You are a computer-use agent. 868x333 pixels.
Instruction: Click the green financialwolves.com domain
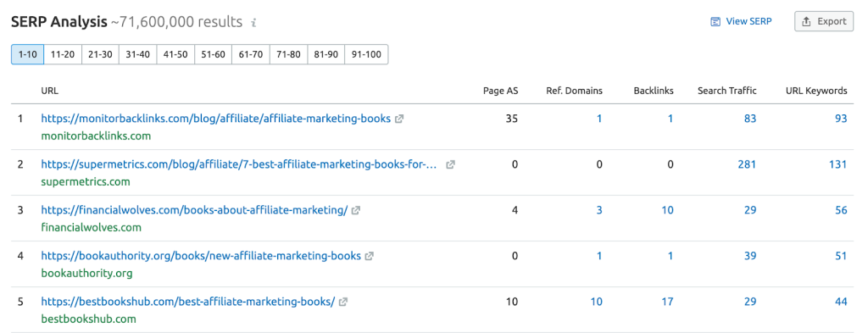coord(92,227)
